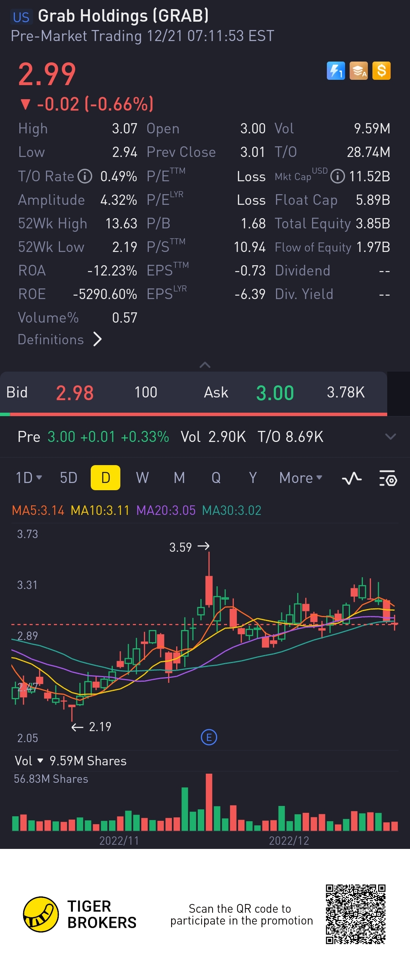Switch to Y yearly chart tab
Screen dimensions: 410x980
(253, 478)
